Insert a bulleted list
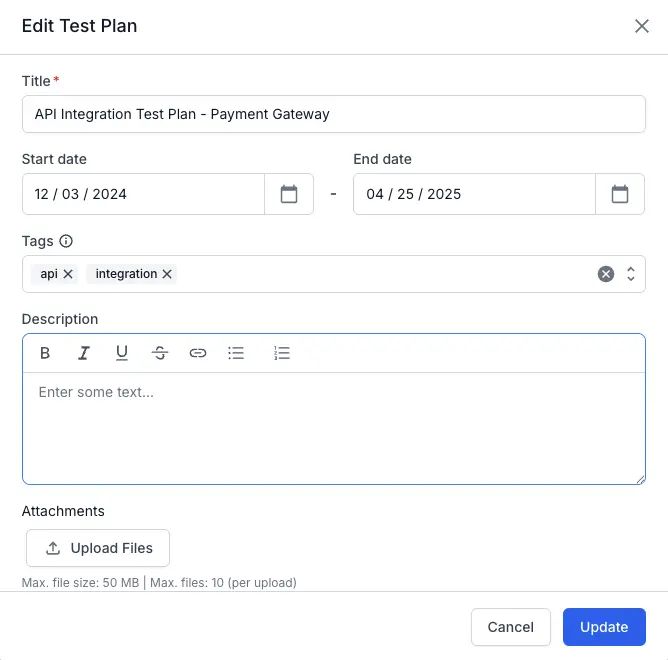668x660 pixels. 236,353
